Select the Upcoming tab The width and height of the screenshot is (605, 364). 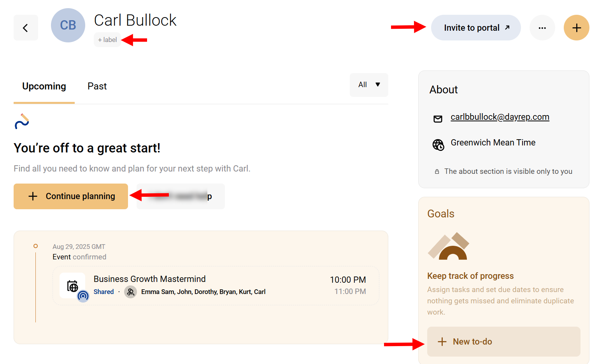[44, 86]
